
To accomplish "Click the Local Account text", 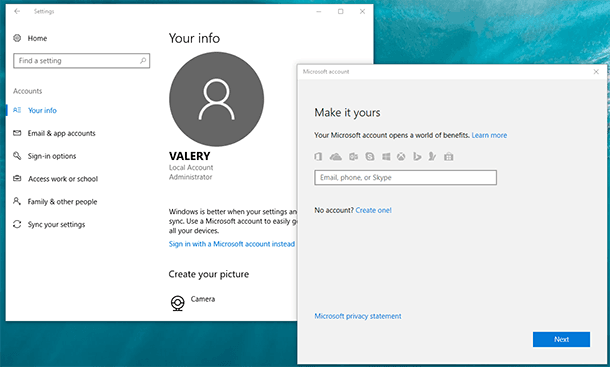I will click(x=191, y=168).
